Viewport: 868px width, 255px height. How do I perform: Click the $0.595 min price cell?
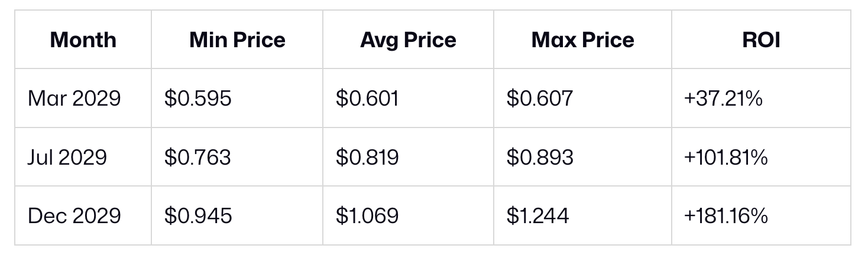tap(198, 98)
